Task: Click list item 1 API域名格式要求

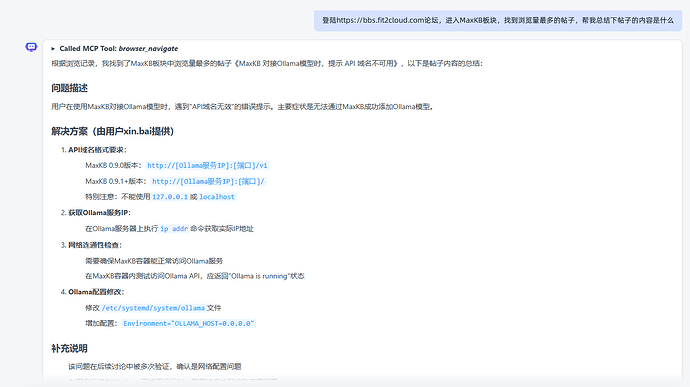Action: coord(94,150)
